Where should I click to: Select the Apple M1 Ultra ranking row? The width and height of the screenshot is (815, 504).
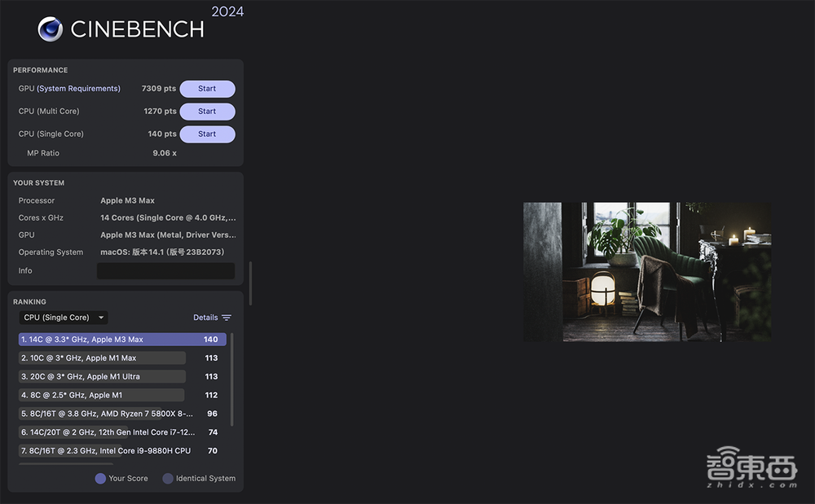[x=103, y=377]
